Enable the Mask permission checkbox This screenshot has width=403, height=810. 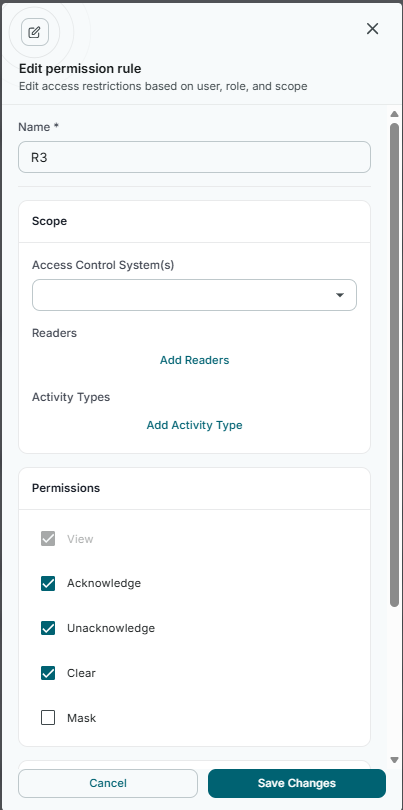(x=48, y=718)
